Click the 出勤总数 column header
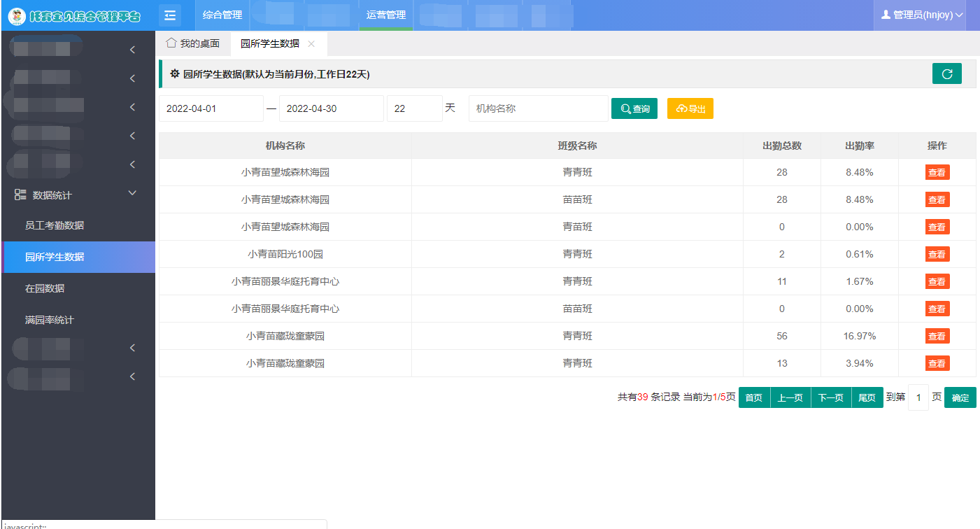This screenshot has height=529, width=980. click(x=782, y=146)
